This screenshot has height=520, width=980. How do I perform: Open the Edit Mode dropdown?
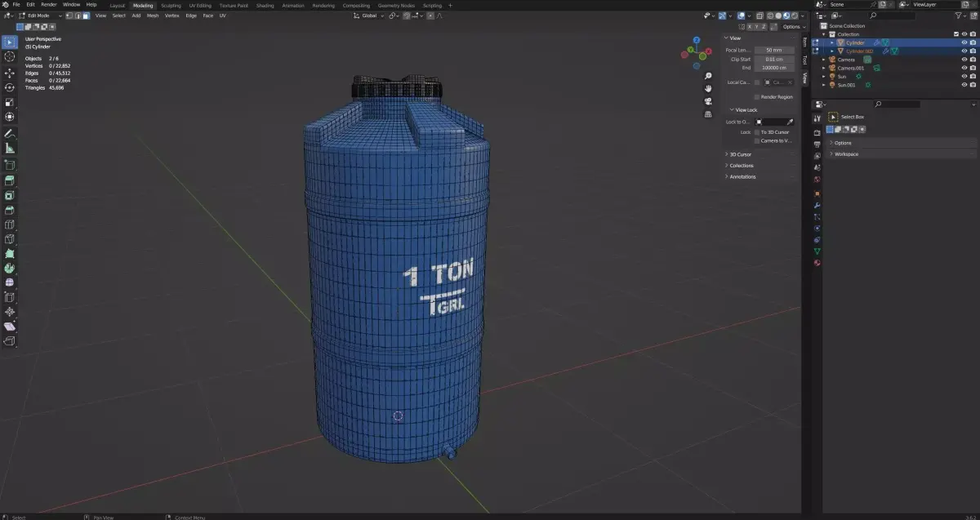tap(41, 16)
